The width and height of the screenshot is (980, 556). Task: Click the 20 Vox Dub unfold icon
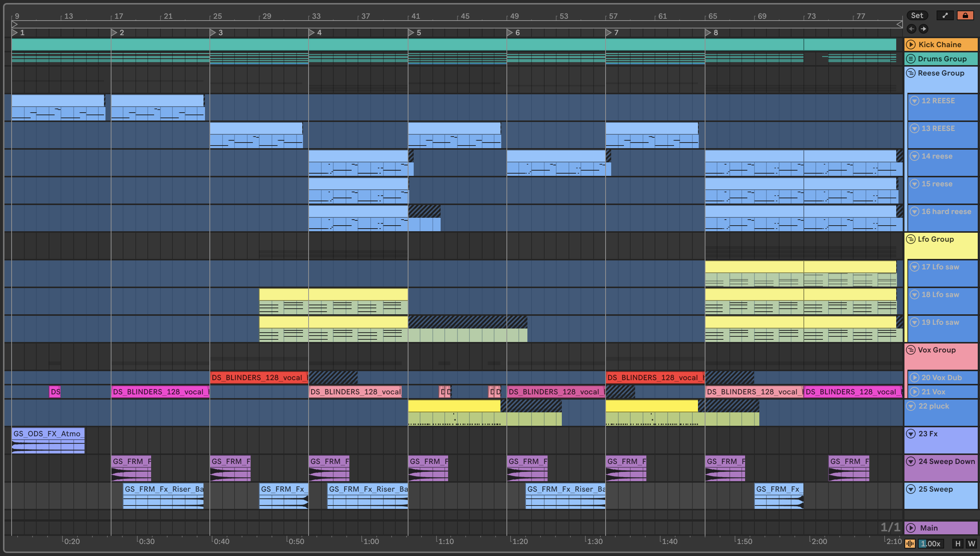pos(914,378)
